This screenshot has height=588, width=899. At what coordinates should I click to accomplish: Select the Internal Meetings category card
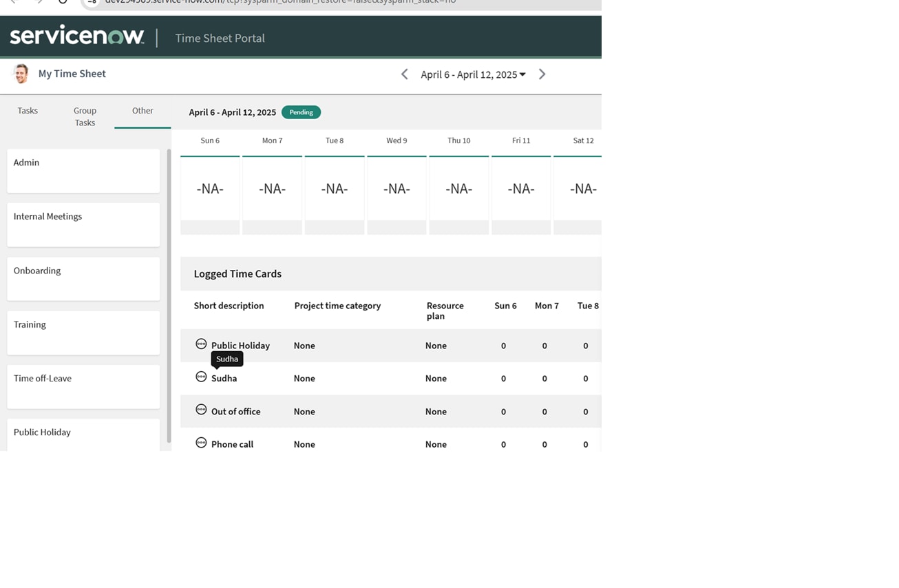pos(83,224)
